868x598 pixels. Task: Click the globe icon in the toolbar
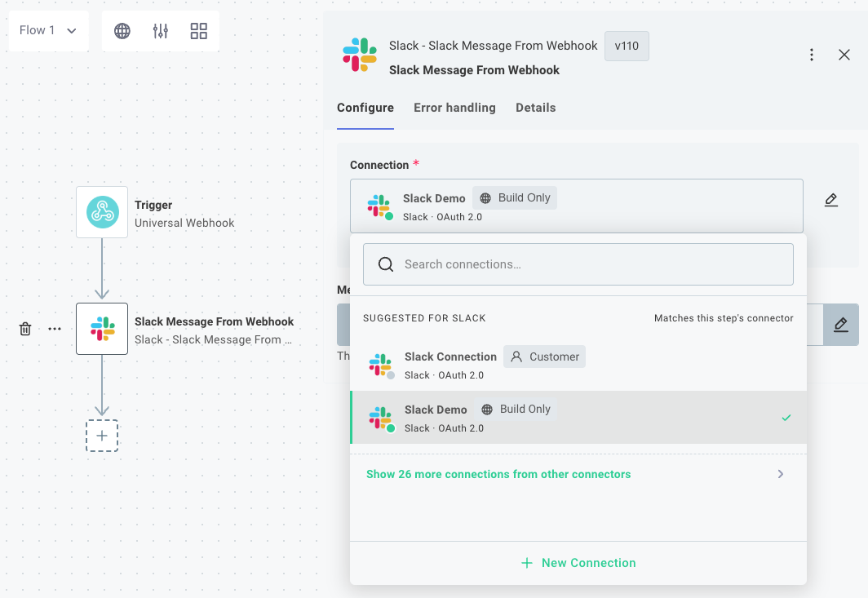click(122, 31)
